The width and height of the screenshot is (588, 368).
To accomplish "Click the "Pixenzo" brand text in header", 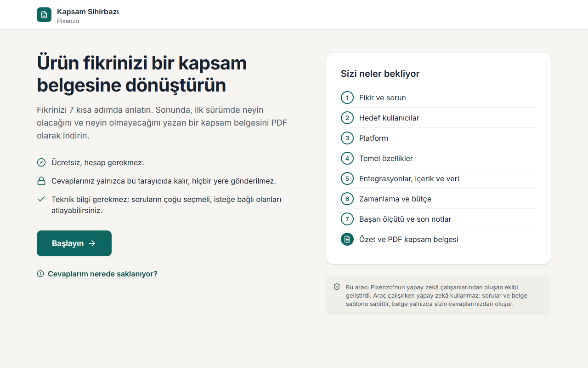I will coord(68,21).
